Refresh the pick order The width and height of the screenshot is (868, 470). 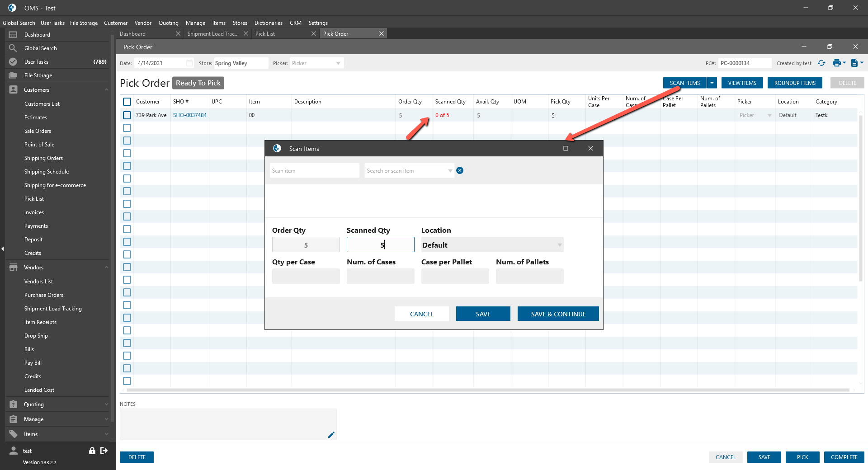point(821,63)
